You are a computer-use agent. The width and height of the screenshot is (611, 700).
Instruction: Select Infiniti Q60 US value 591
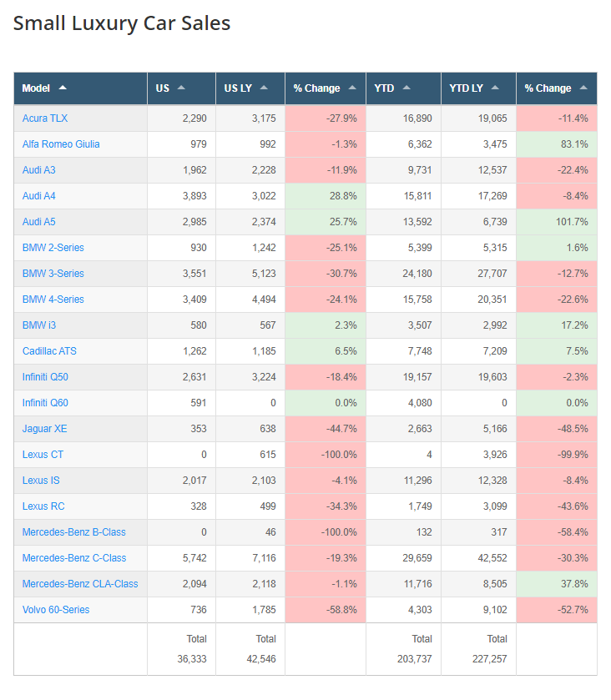(199, 403)
